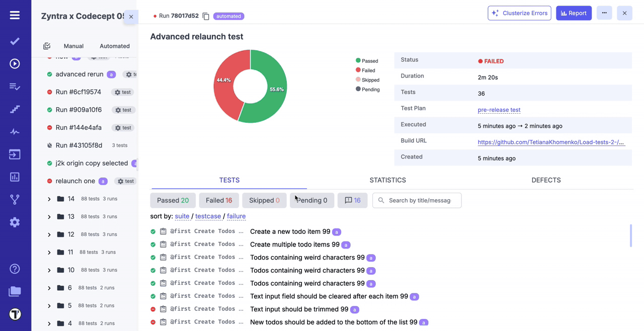Open the relaunch one run
This screenshot has width=644, height=331.
tap(75, 181)
